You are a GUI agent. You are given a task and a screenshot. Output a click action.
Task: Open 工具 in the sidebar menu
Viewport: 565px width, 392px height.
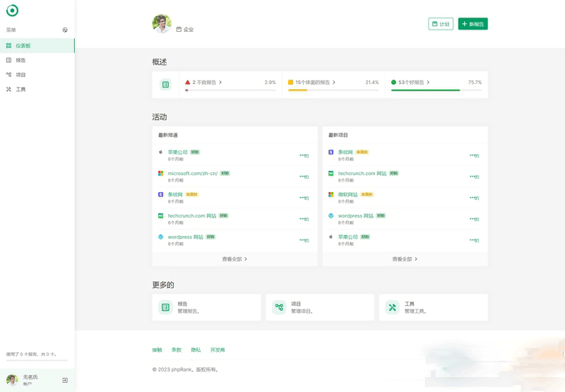pos(37,89)
